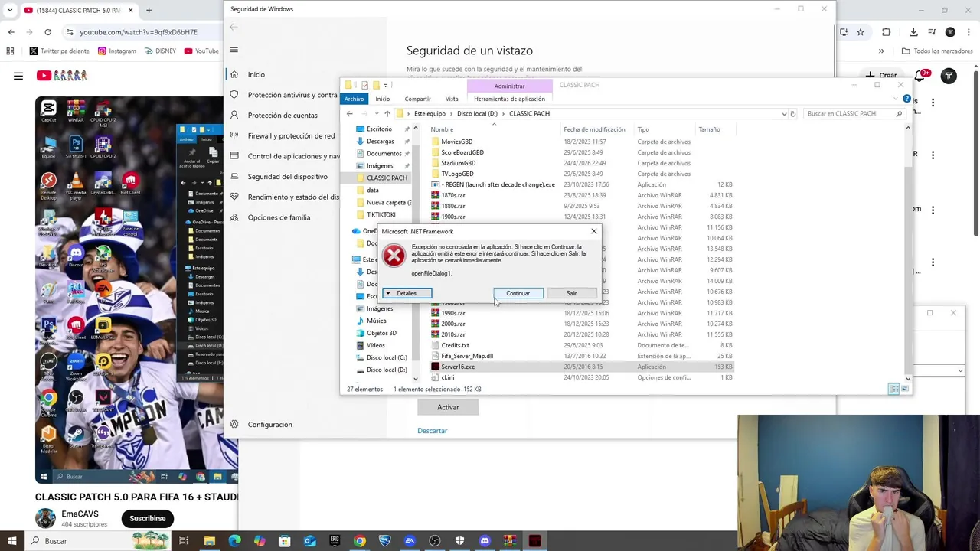Select the REGEN (launch after decade change).exe file
Screen dimensions: 980x551
pyautogui.click(x=498, y=184)
